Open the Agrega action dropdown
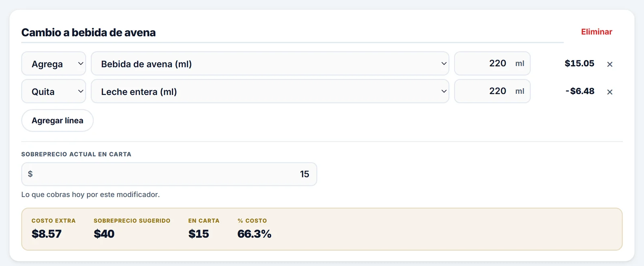Screen dimensions: 644x266 point(54,64)
